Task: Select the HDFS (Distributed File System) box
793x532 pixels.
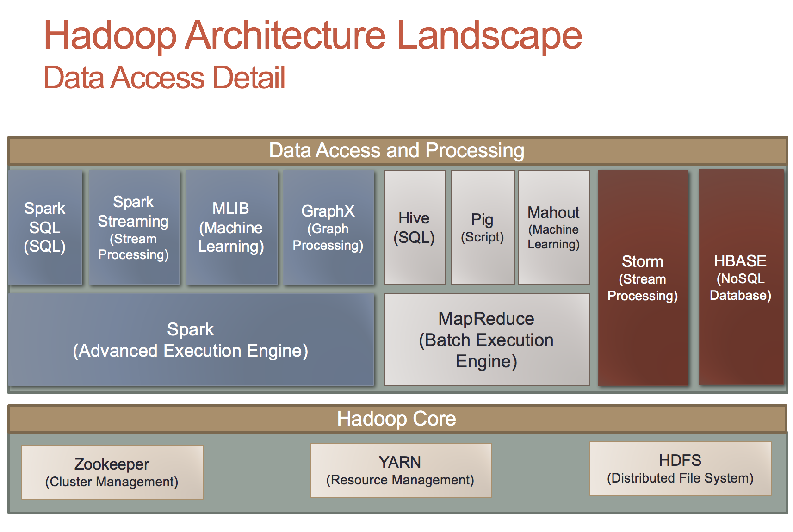Action: pos(680,469)
